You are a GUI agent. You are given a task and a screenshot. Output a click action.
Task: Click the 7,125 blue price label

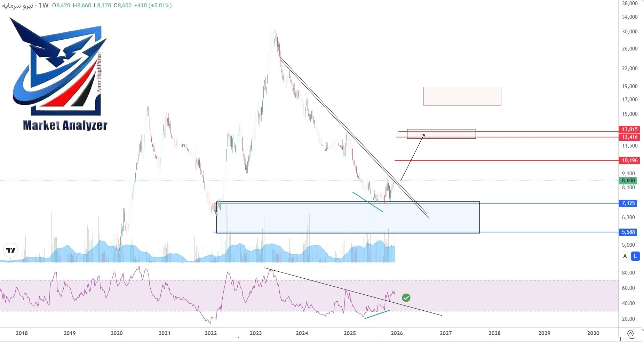[x=628, y=203]
